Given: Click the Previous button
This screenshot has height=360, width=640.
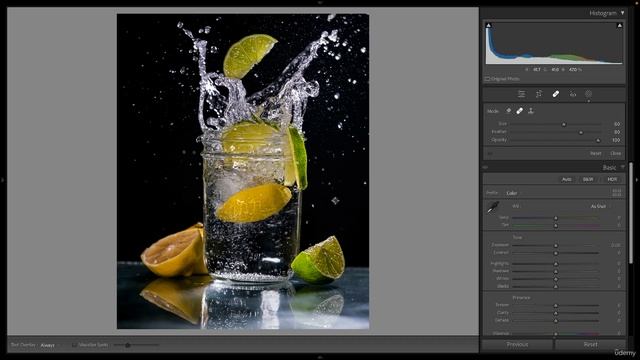Looking at the screenshot, I should (517, 344).
